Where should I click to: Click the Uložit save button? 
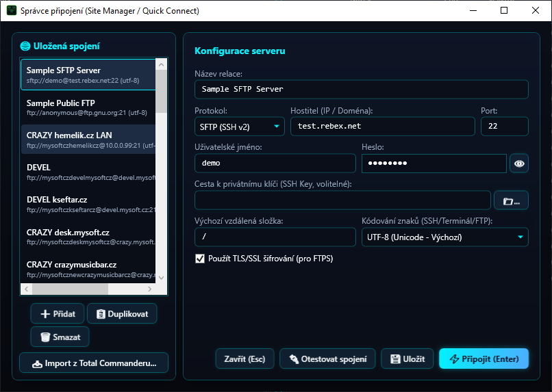click(407, 358)
